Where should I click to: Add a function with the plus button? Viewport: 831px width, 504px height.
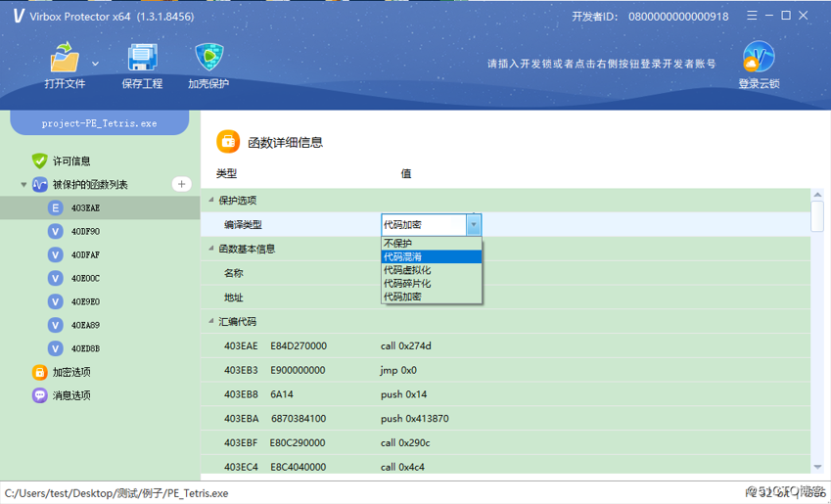click(x=181, y=184)
